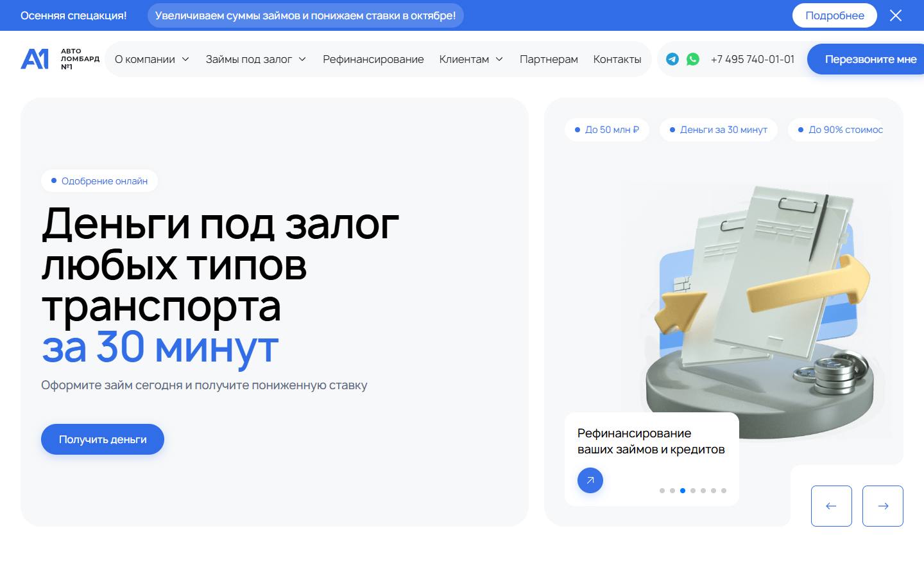Click the headline Деньги под залог

coord(220,224)
